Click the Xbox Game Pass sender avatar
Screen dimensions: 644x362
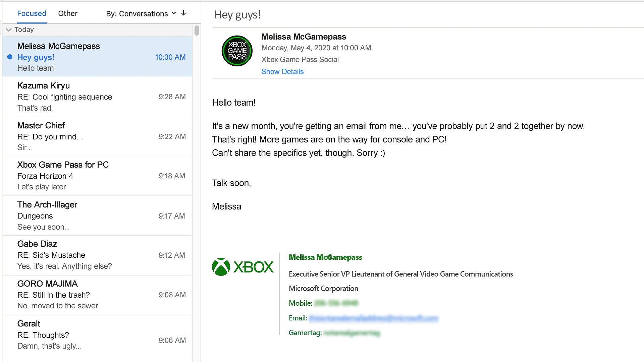point(237,51)
